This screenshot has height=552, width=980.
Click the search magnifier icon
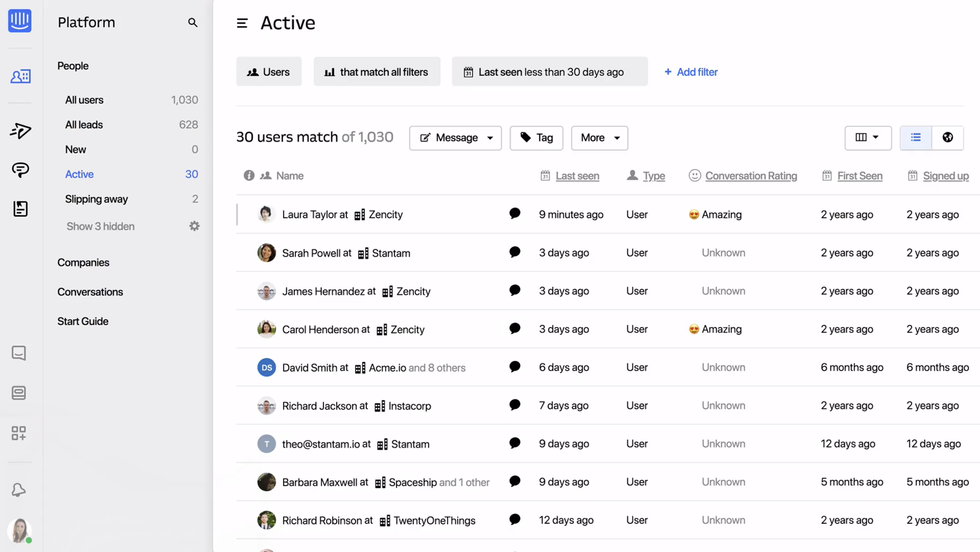(193, 23)
